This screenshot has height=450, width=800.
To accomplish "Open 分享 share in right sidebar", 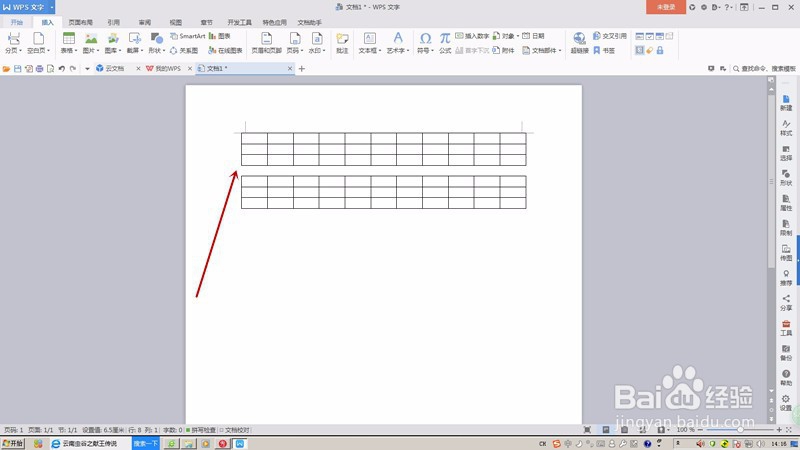I will (786, 303).
